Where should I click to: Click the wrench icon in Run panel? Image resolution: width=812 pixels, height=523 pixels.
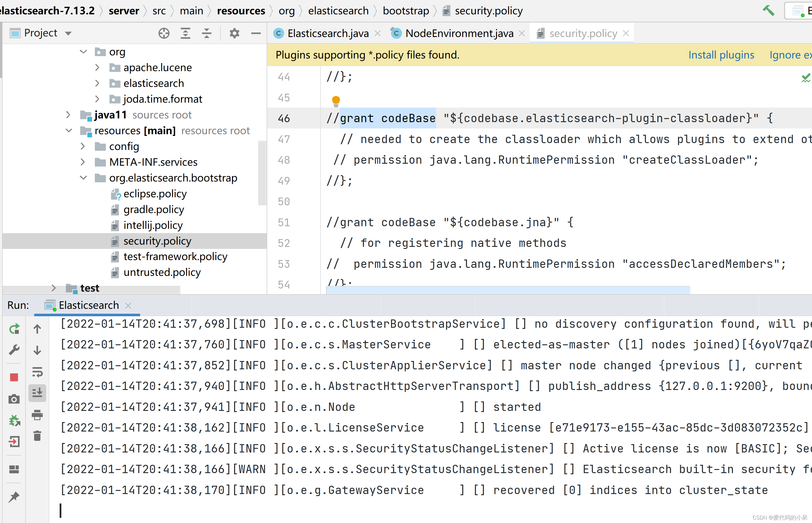(x=14, y=350)
